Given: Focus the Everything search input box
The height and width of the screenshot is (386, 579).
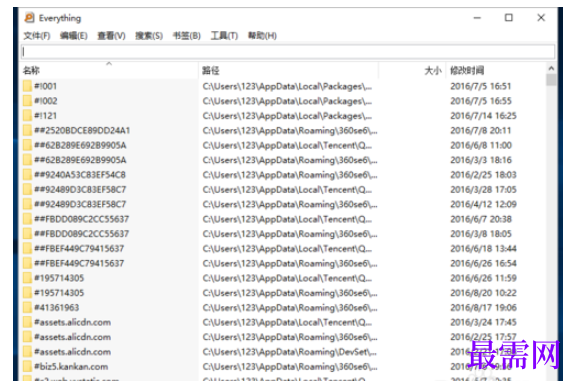Looking at the screenshot, I should (x=288, y=52).
